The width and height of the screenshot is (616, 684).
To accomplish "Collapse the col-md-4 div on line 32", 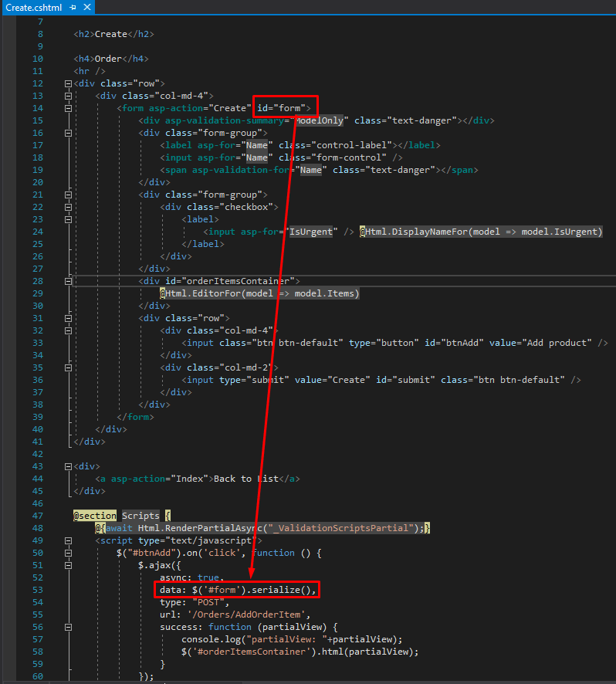I will pos(68,330).
